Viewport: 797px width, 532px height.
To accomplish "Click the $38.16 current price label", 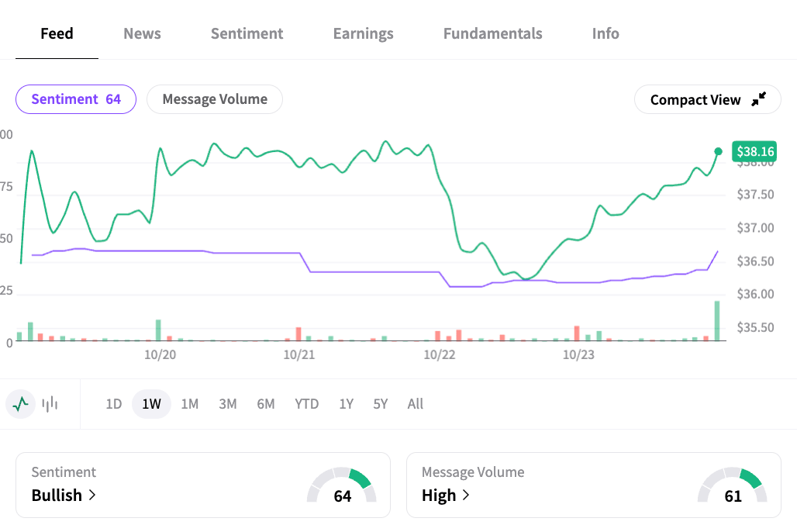I will point(755,151).
